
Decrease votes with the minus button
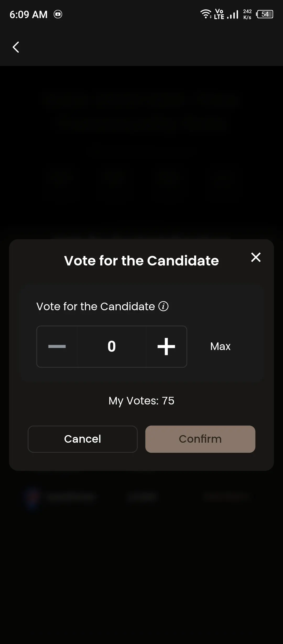click(x=57, y=346)
